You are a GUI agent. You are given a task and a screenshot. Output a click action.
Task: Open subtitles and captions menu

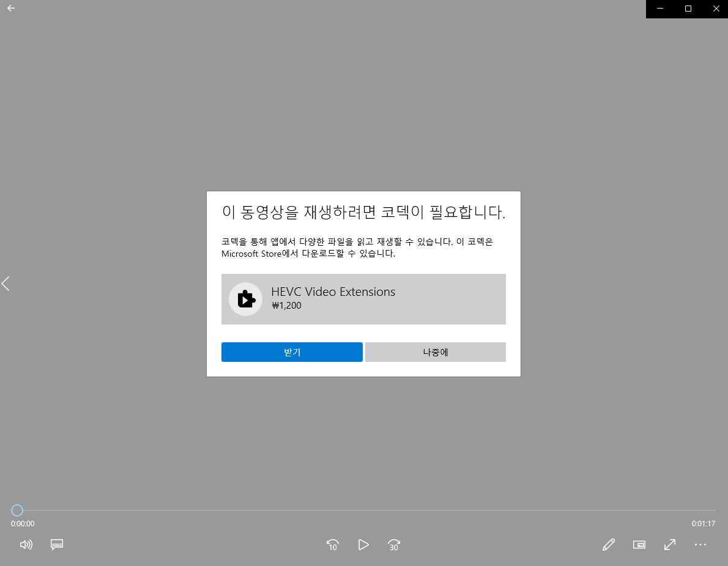[x=57, y=545]
